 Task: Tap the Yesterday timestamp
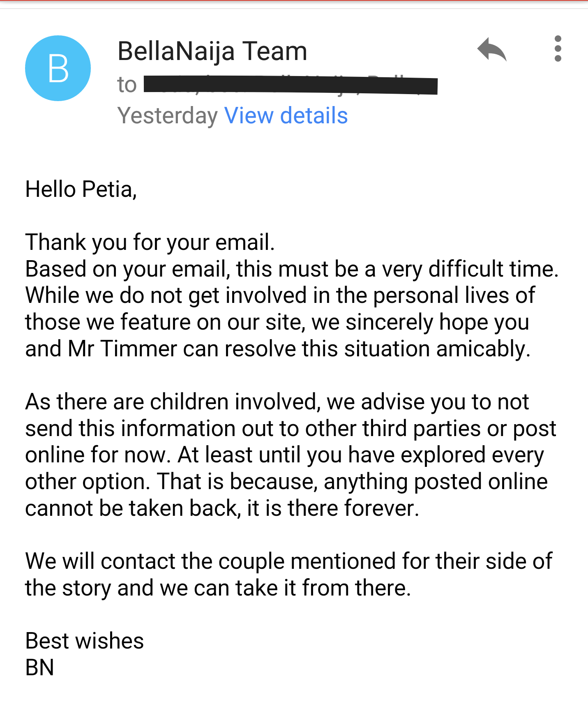pyautogui.click(x=167, y=116)
